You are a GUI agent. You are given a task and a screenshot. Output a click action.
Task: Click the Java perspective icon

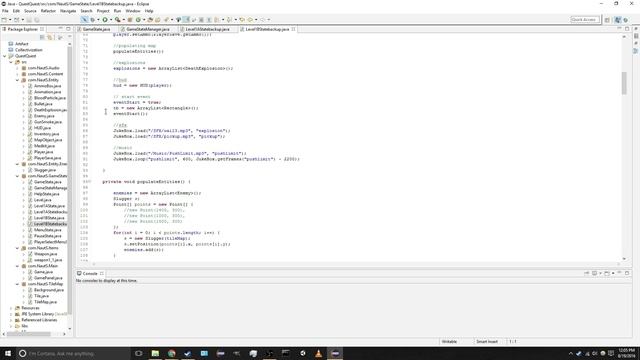[618, 20]
